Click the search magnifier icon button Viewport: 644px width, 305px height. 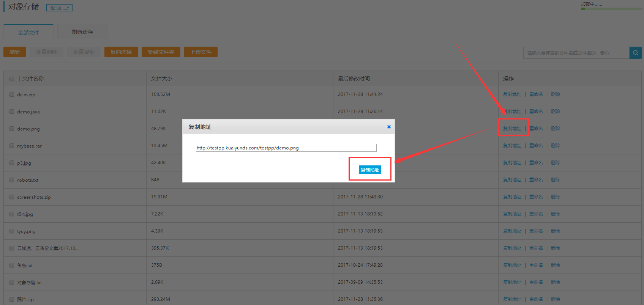pyautogui.click(x=635, y=53)
